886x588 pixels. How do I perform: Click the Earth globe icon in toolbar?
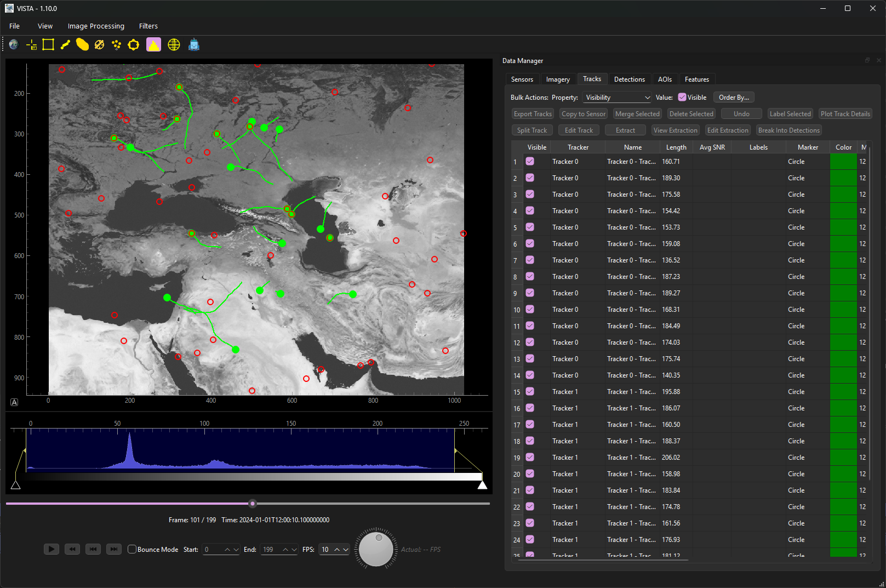(14, 44)
